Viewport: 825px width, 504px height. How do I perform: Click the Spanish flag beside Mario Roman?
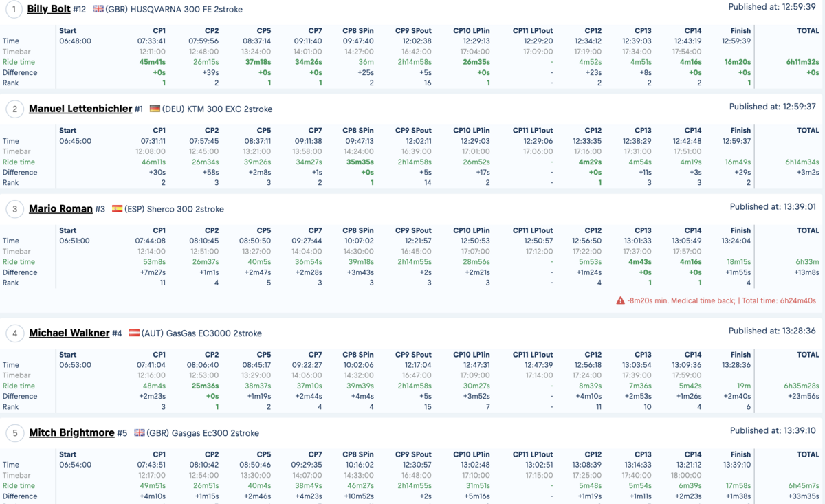coord(117,209)
